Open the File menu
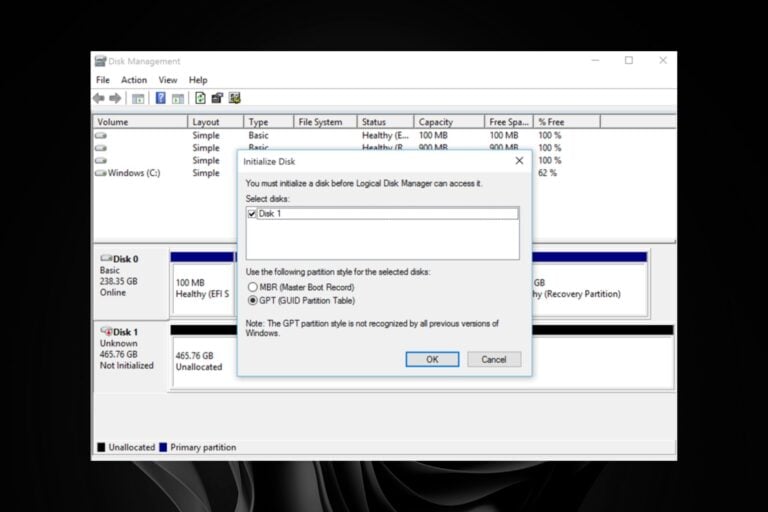The height and width of the screenshot is (512, 768). pos(103,80)
